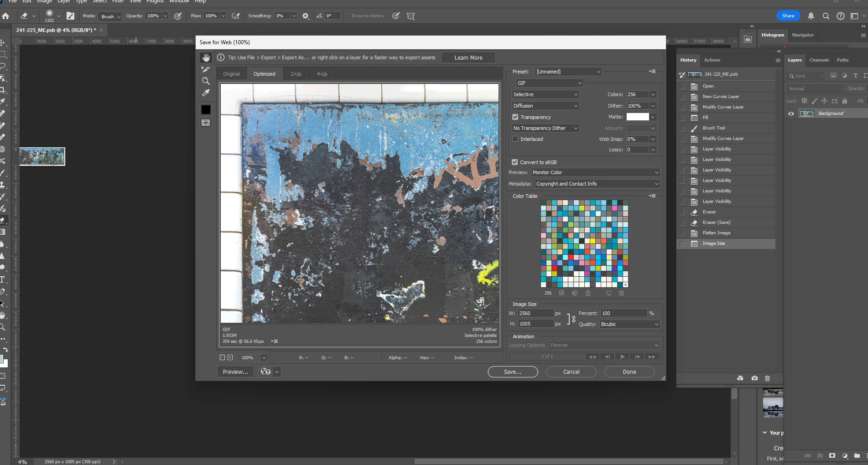Open notifications bell icon
Viewport: 868px width, 465px height.
coord(811,16)
